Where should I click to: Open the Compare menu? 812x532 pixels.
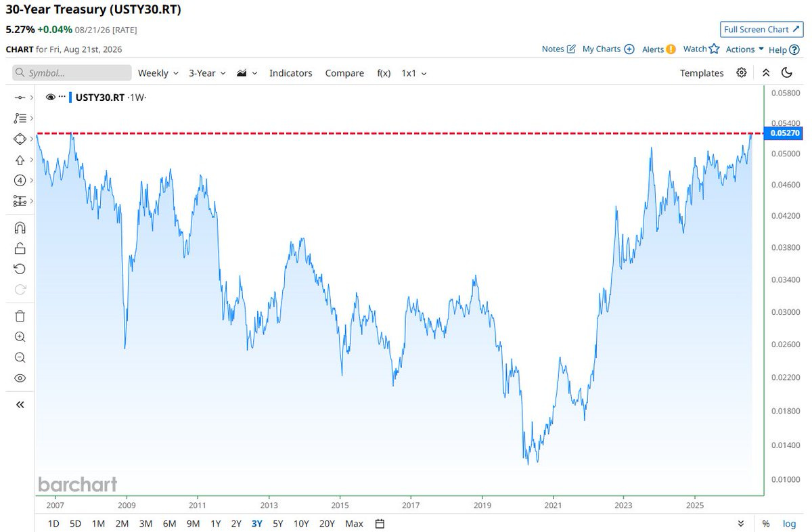coord(344,73)
